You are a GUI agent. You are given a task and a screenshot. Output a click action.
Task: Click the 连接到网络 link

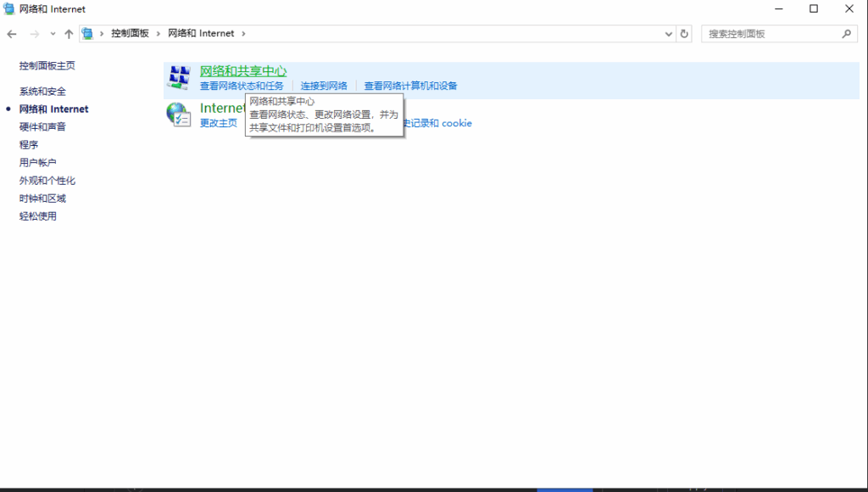pos(324,87)
